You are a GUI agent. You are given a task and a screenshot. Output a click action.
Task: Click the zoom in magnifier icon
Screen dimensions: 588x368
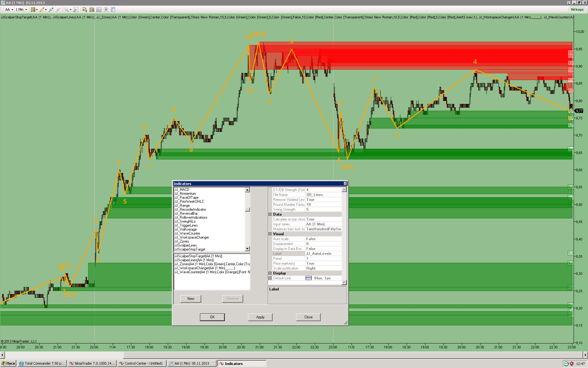point(51,10)
